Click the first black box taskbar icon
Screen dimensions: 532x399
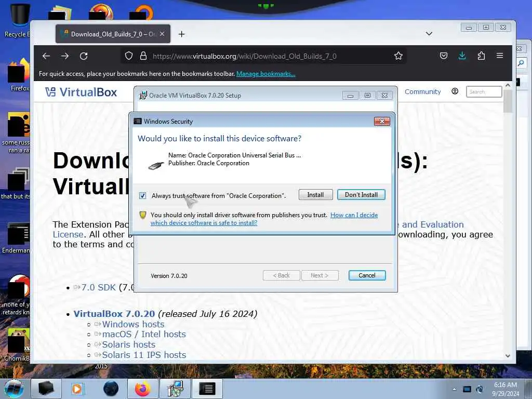coord(46,389)
